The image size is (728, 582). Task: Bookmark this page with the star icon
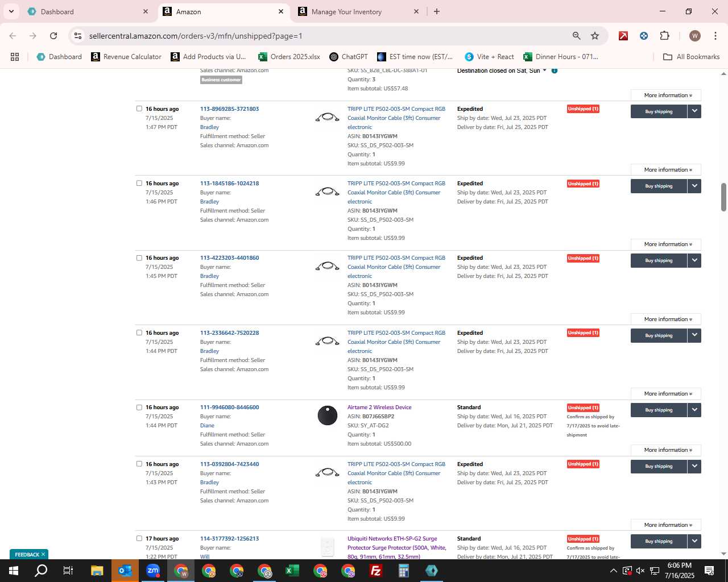(595, 36)
